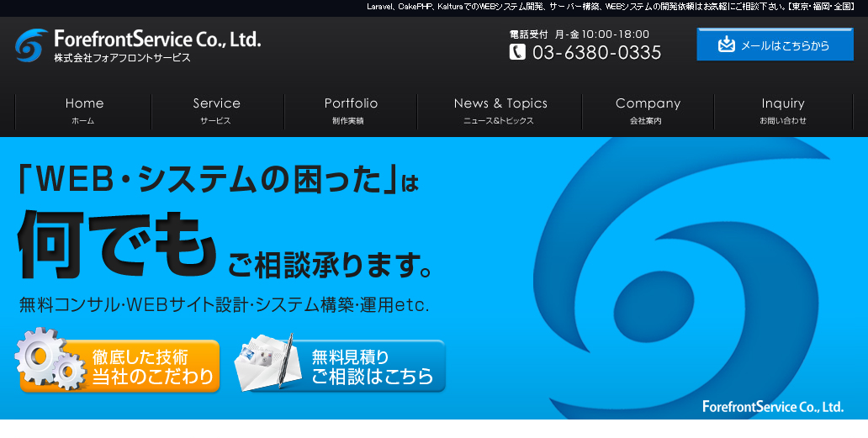Click the ご相談承ります。 banner text

pos(331,266)
